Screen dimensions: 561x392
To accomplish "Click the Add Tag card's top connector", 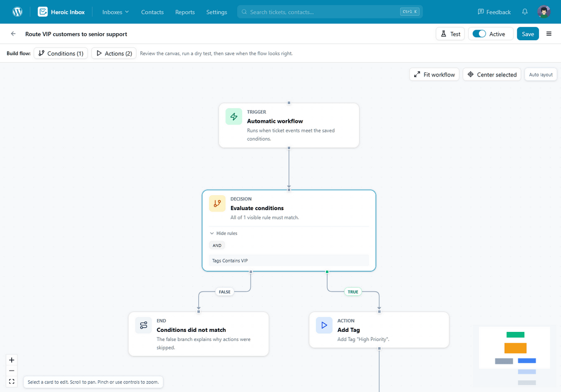I will pos(379,311).
